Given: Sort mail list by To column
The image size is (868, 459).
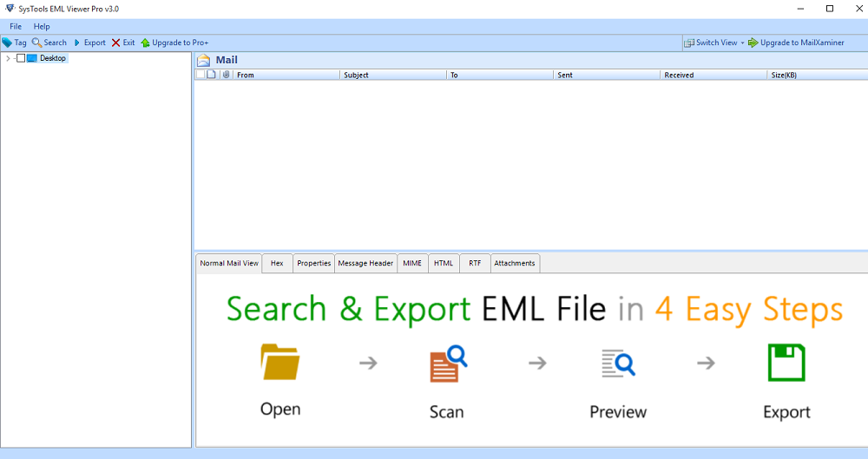Looking at the screenshot, I should (x=500, y=75).
